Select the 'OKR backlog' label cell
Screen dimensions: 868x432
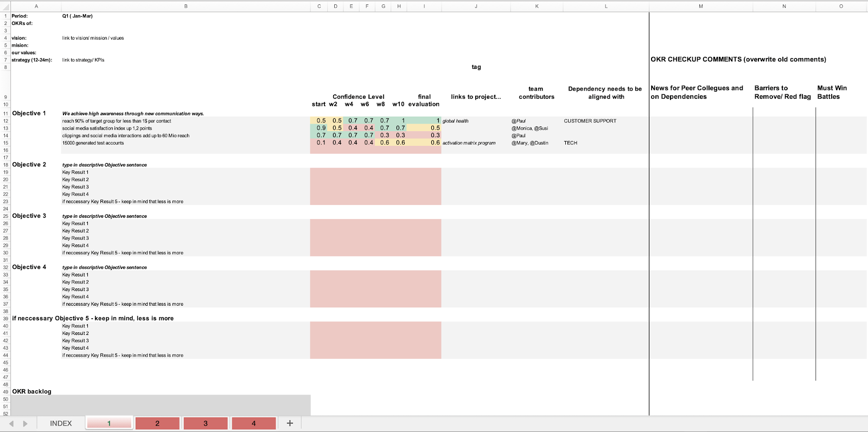[x=31, y=391]
